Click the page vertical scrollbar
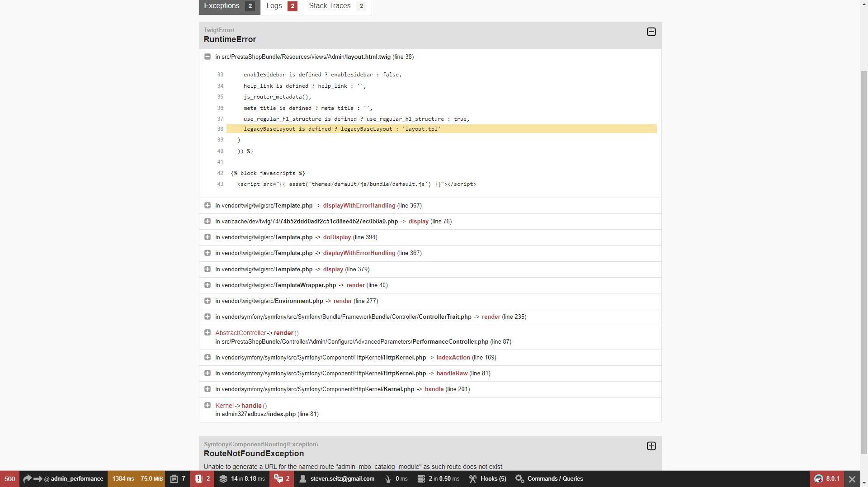The width and height of the screenshot is (868, 487). tap(864, 262)
